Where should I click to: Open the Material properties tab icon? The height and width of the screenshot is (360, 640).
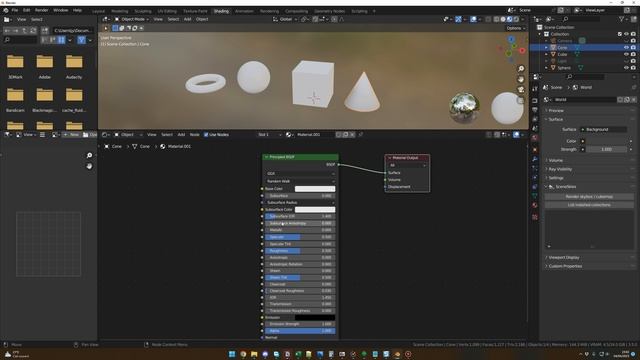(x=535, y=205)
